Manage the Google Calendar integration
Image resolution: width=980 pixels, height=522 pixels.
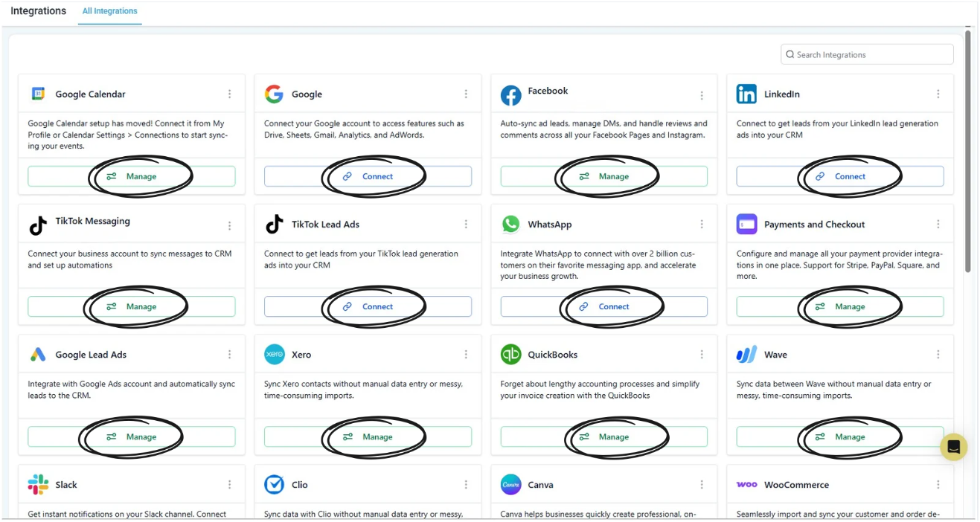coord(132,176)
